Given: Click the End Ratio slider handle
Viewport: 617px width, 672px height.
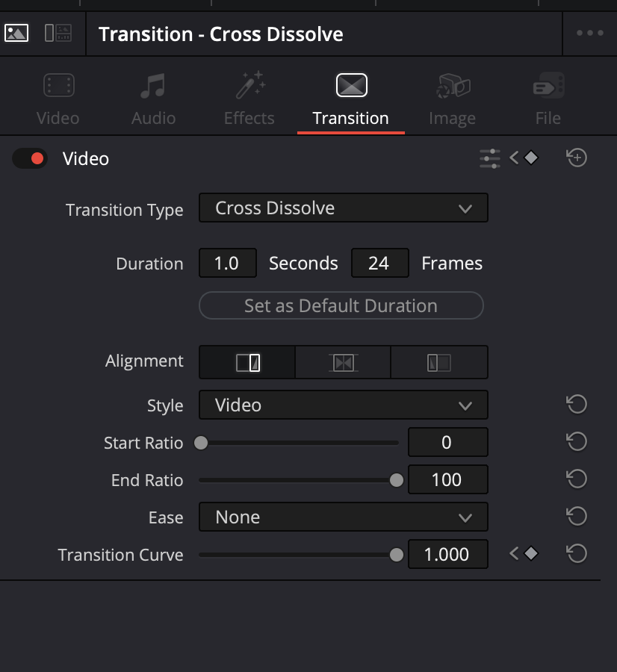Looking at the screenshot, I should pyautogui.click(x=397, y=480).
